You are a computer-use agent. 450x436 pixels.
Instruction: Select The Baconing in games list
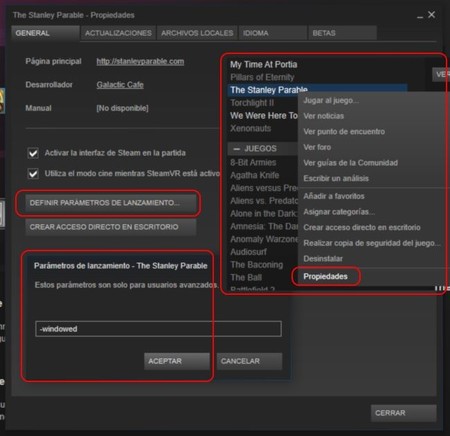coord(256,265)
